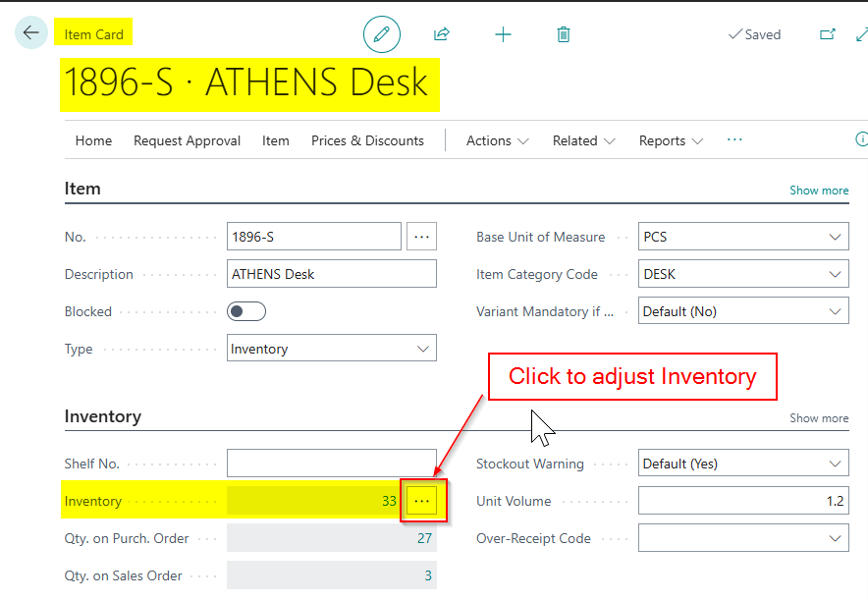Toggle the Blocked switch
The height and width of the screenshot is (601, 868).
(246, 311)
